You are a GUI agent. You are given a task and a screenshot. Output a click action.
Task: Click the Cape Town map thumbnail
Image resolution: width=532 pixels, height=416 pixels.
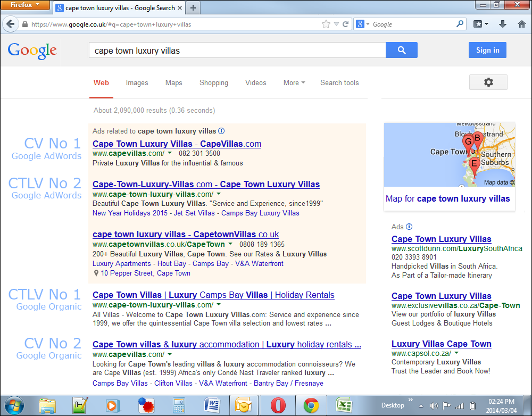(449, 155)
